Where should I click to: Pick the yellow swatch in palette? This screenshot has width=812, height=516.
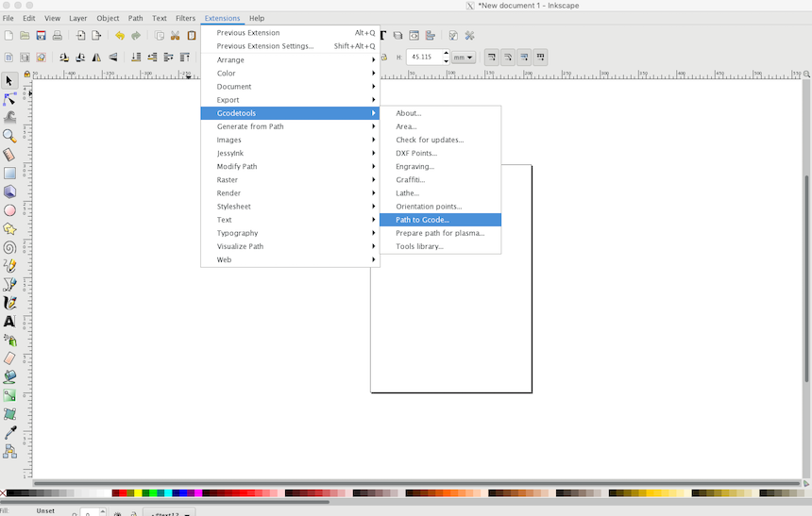pos(138,493)
